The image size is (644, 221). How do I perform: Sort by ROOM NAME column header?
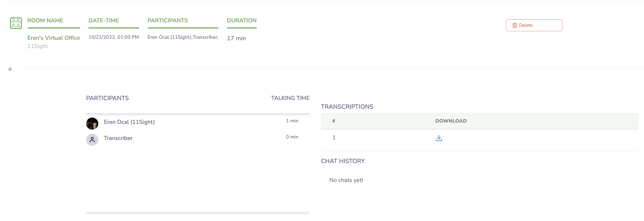[45, 20]
